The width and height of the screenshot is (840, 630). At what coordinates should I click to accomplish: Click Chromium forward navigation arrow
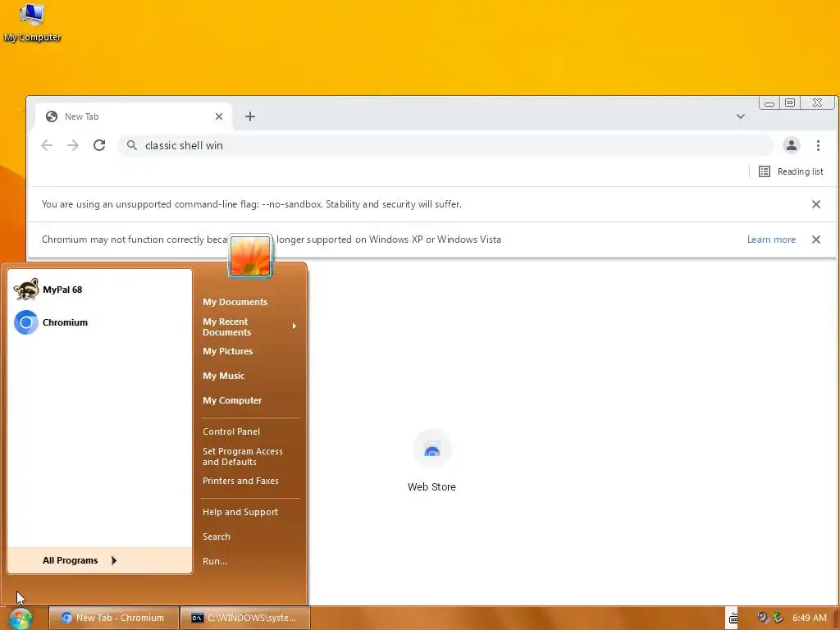pos(73,145)
